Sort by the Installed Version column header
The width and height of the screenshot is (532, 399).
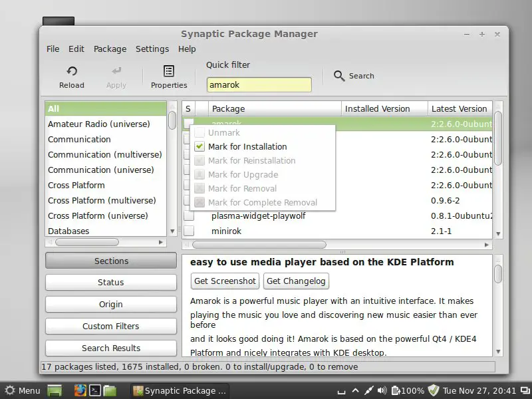384,108
